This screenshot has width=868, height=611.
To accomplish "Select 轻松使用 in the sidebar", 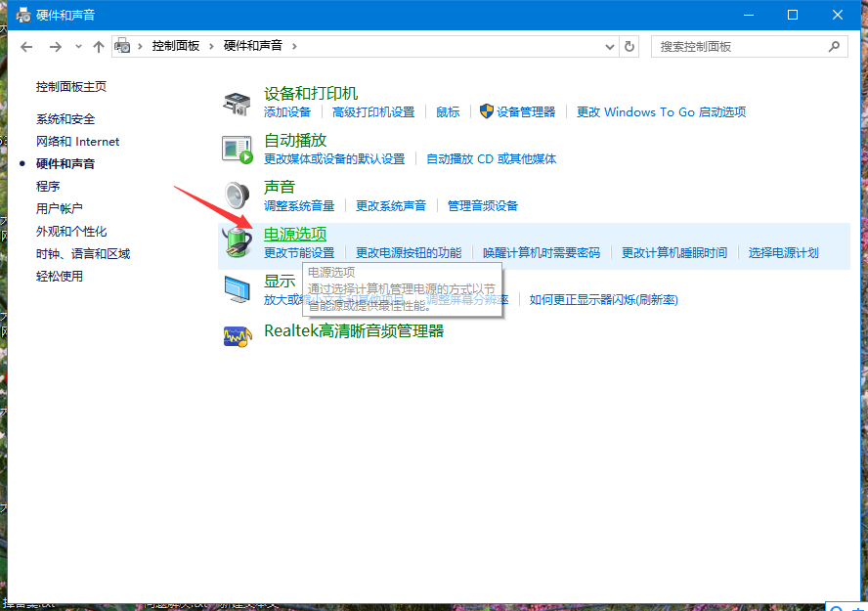I will tap(60, 276).
